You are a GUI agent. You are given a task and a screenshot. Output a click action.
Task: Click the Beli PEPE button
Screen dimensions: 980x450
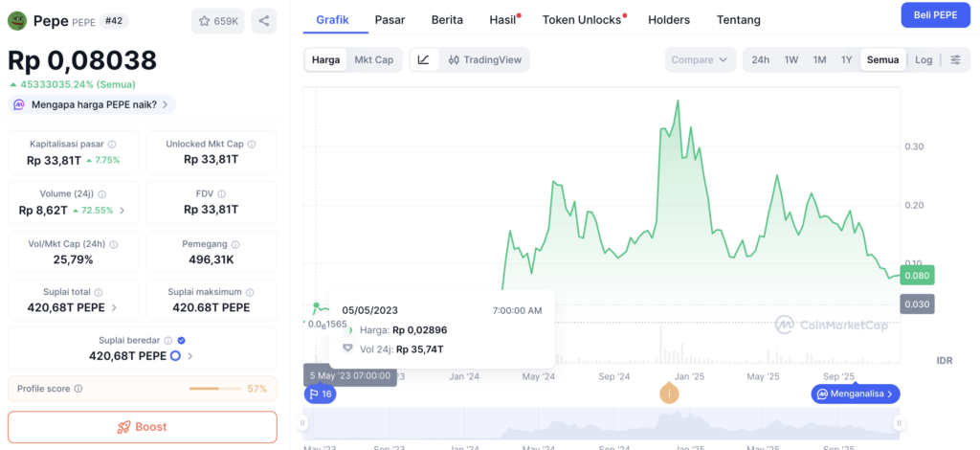tap(935, 15)
